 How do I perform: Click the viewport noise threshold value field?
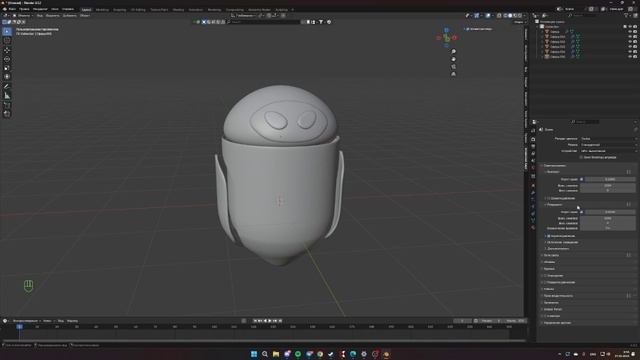point(610,179)
